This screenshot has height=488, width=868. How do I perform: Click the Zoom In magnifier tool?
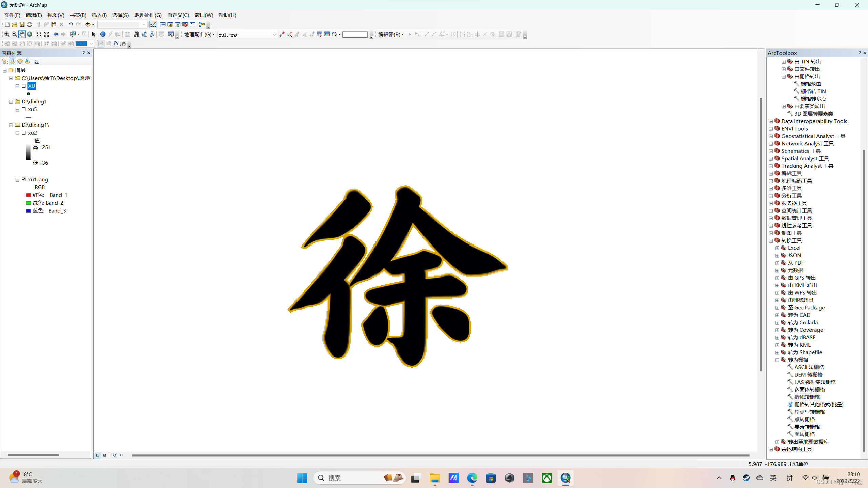click(7, 34)
